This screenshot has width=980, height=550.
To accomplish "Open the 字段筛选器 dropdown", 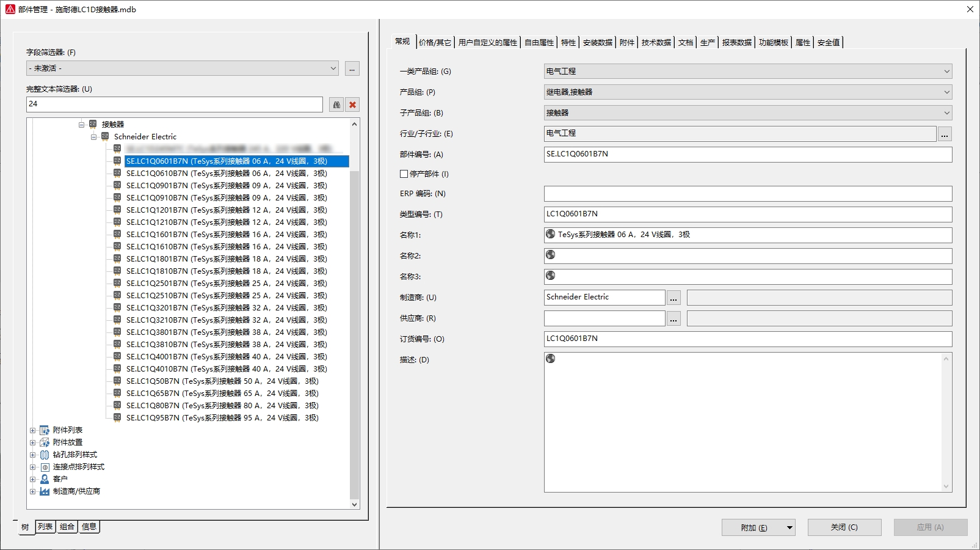I will coord(333,68).
